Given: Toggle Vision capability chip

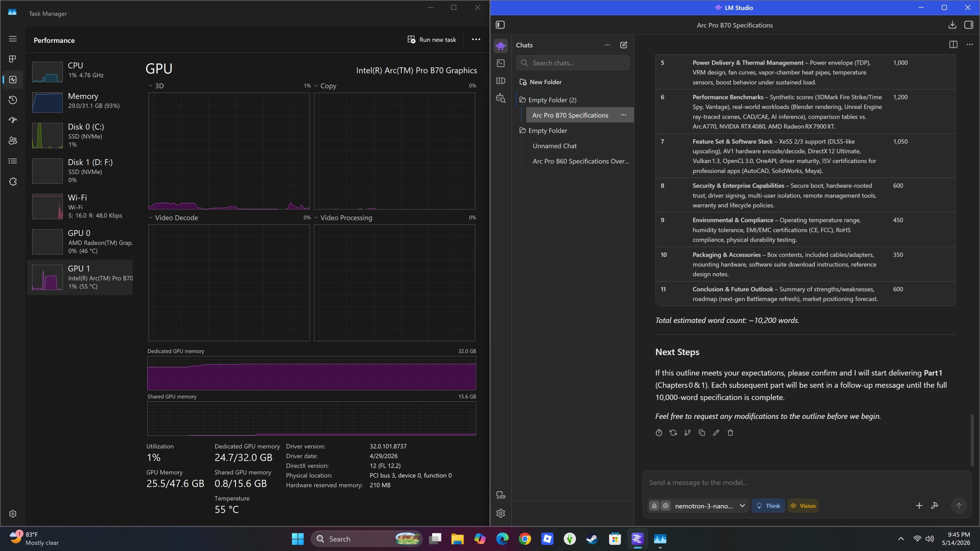Looking at the screenshot, I should click(803, 506).
